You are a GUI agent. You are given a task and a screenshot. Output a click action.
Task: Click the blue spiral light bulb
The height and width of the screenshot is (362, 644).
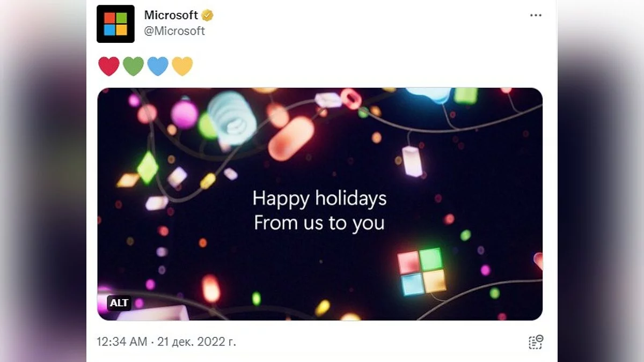pyautogui.click(x=232, y=118)
